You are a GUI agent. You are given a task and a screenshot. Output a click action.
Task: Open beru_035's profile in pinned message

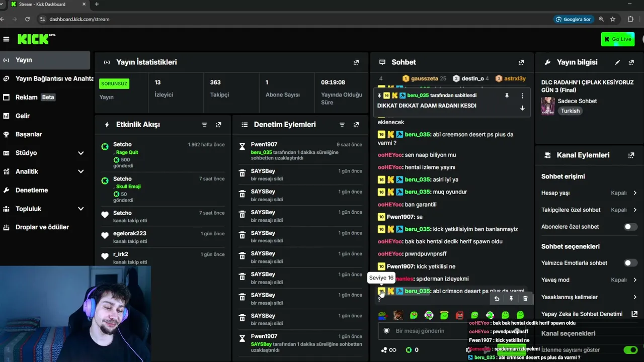pyautogui.click(x=418, y=96)
